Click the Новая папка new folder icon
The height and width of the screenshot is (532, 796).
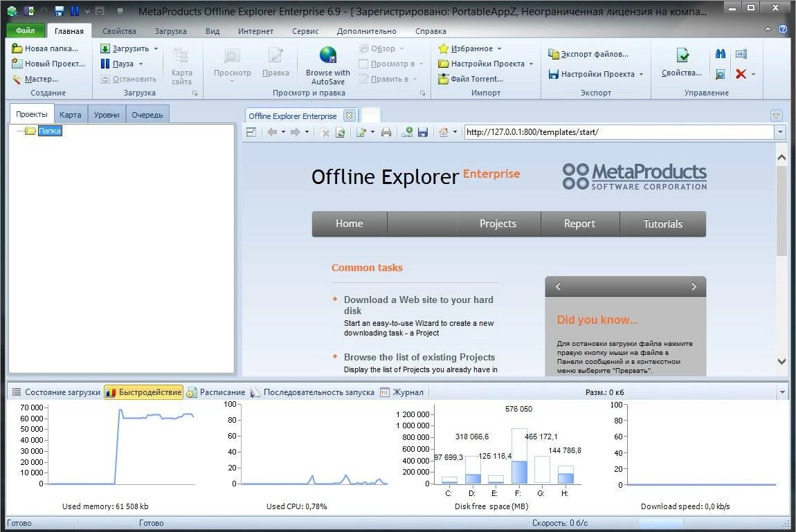[17, 48]
